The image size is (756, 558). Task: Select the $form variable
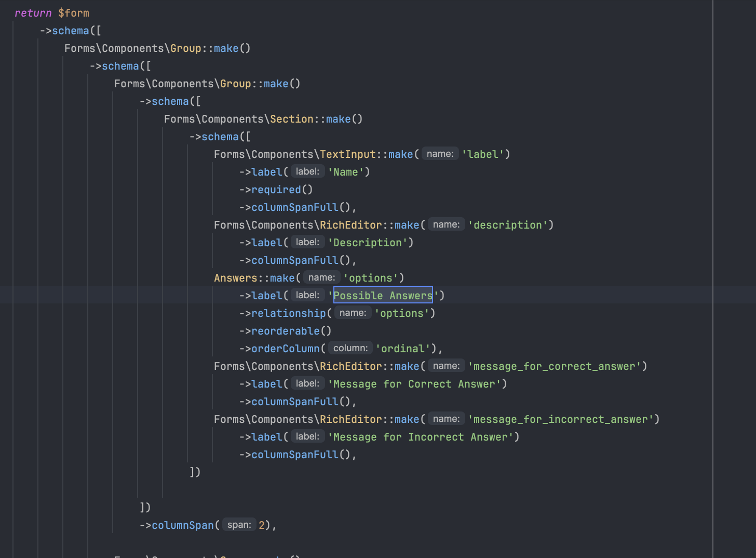[x=74, y=13]
